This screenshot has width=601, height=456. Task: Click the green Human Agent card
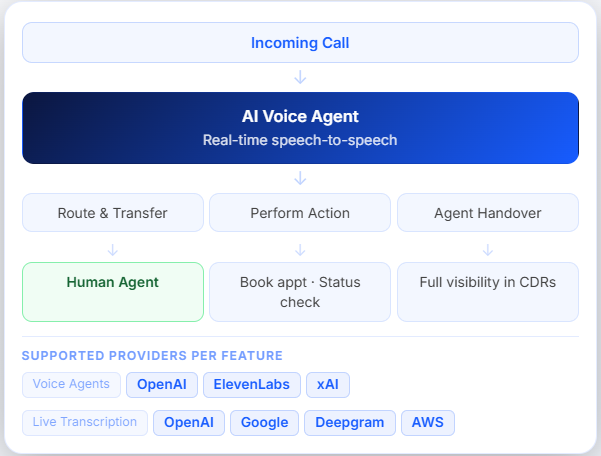pos(113,292)
